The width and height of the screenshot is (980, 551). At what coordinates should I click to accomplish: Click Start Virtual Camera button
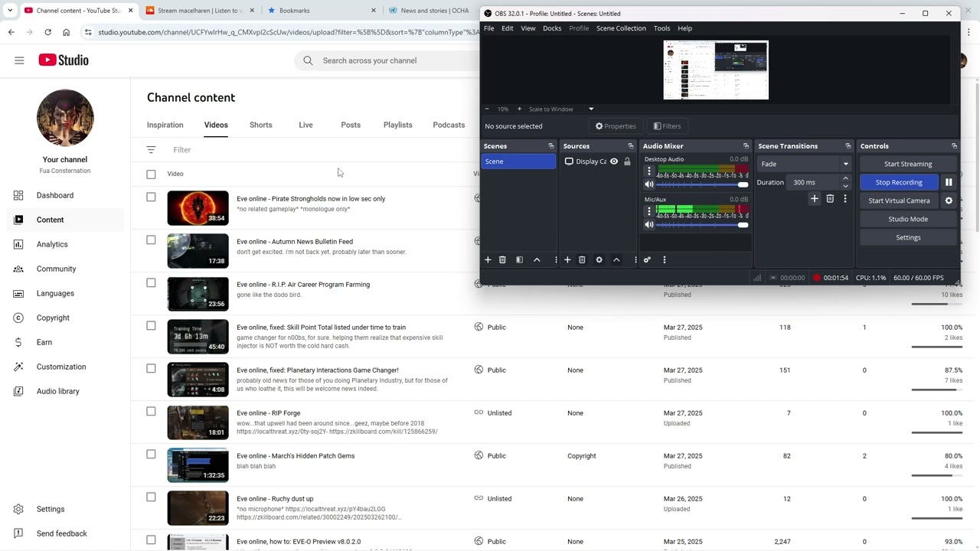899,201
